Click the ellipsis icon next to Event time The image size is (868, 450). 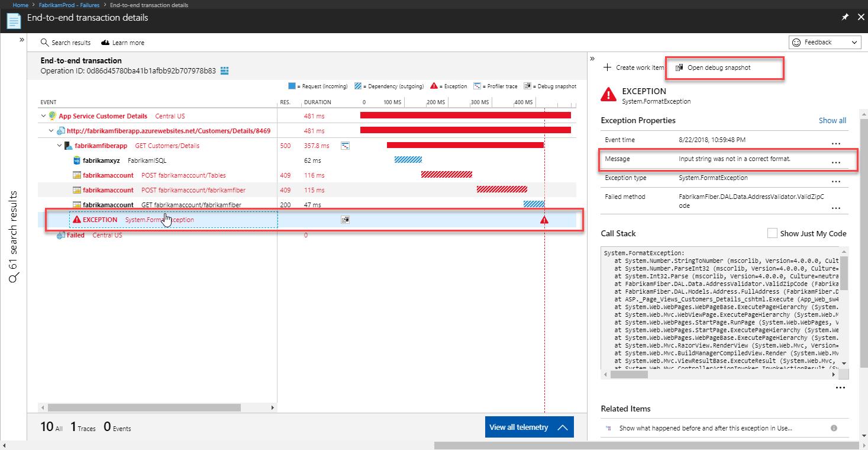(836, 143)
